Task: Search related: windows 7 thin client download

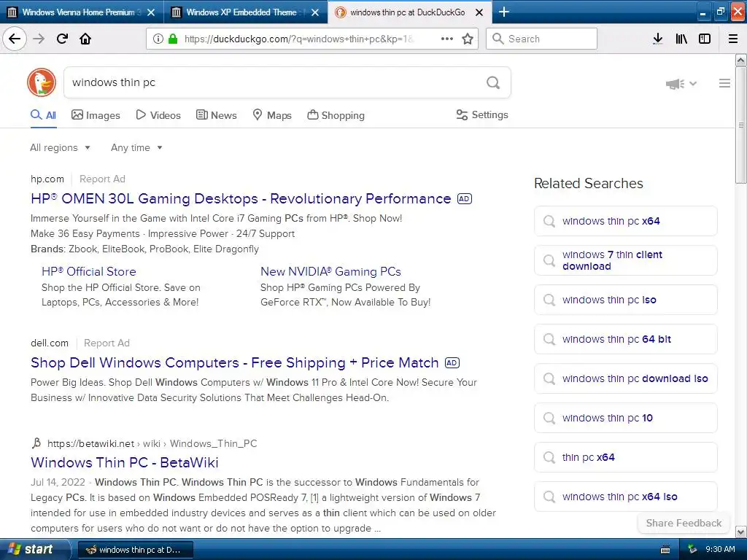Action: [x=625, y=260]
